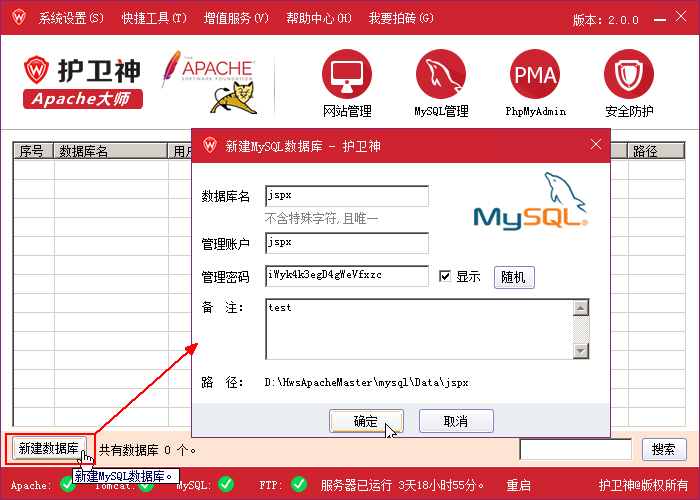This screenshot has width=700, height=500.
Task: Expand 增值服务(V) menu
Action: (236, 18)
